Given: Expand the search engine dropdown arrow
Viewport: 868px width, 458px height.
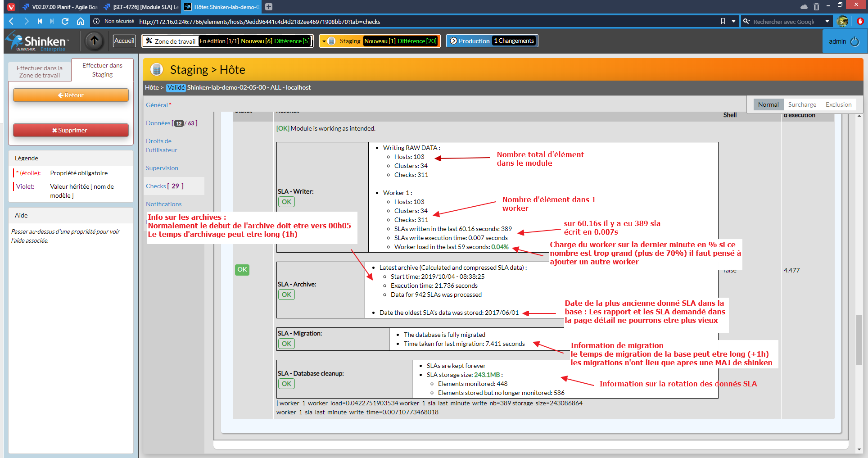Looking at the screenshot, I should pyautogui.click(x=827, y=21).
